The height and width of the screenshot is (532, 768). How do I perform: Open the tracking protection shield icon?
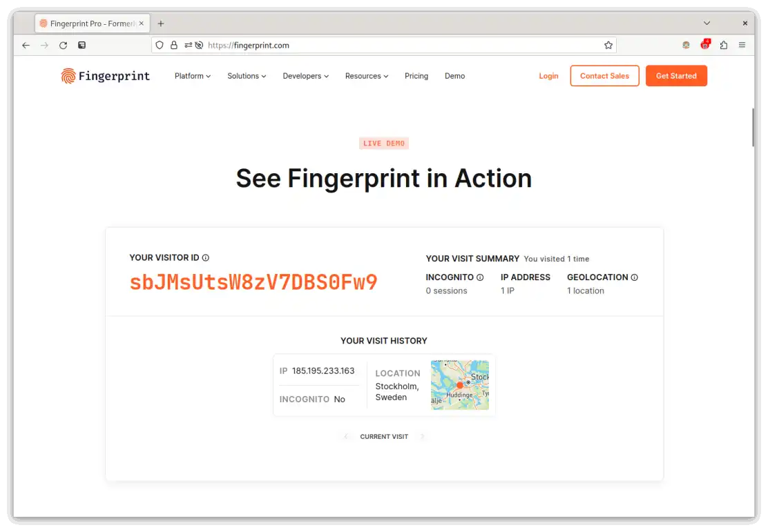pyautogui.click(x=159, y=45)
